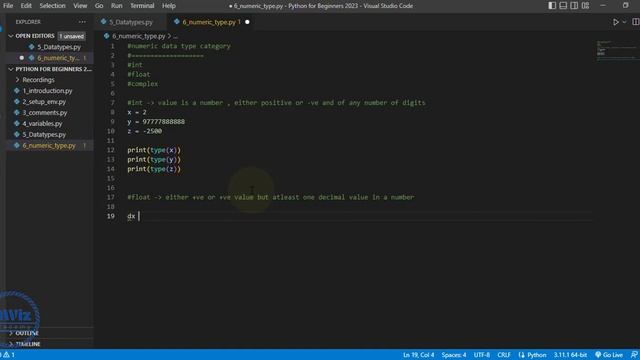Open the Go menu
640x360 pixels.
pyautogui.click(x=99, y=6)
